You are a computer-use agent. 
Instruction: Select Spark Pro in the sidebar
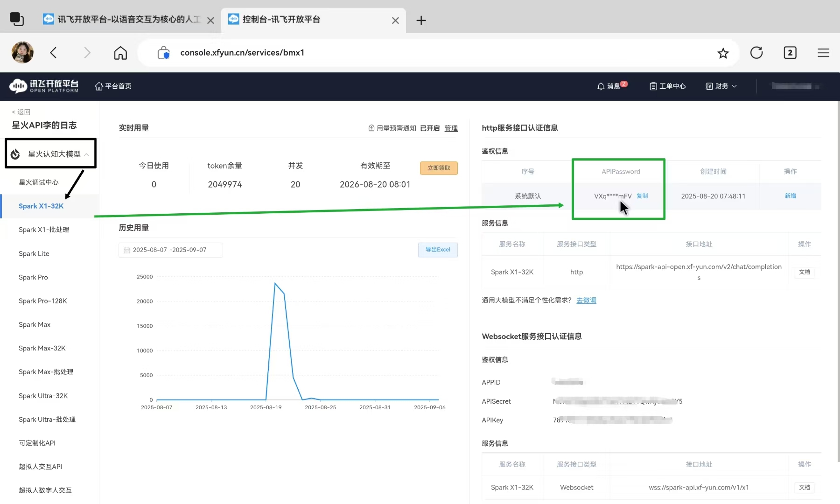tap(33, 277)
